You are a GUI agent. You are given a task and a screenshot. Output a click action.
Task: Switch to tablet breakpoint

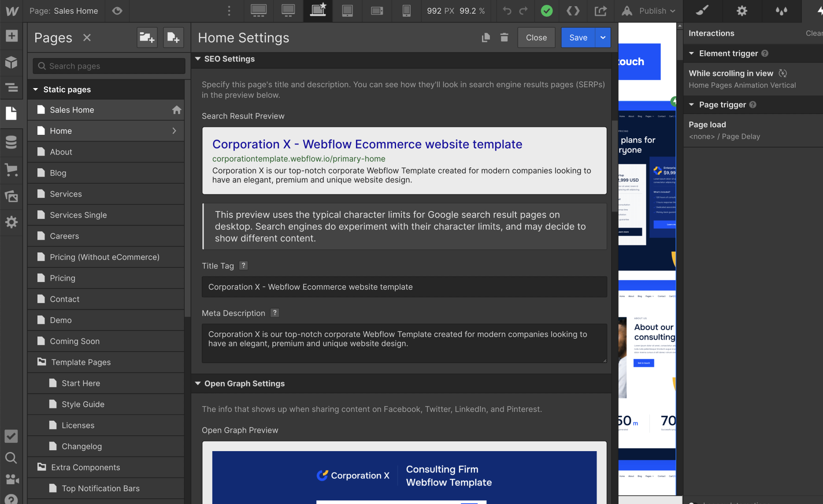[x=348, y=11]
